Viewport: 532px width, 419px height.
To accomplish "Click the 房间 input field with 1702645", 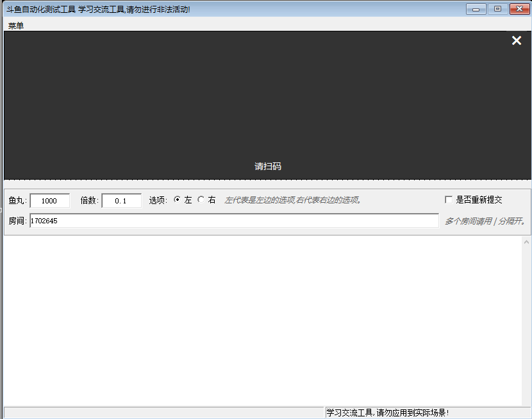I will pyautogui.click(x=234, y=221).
